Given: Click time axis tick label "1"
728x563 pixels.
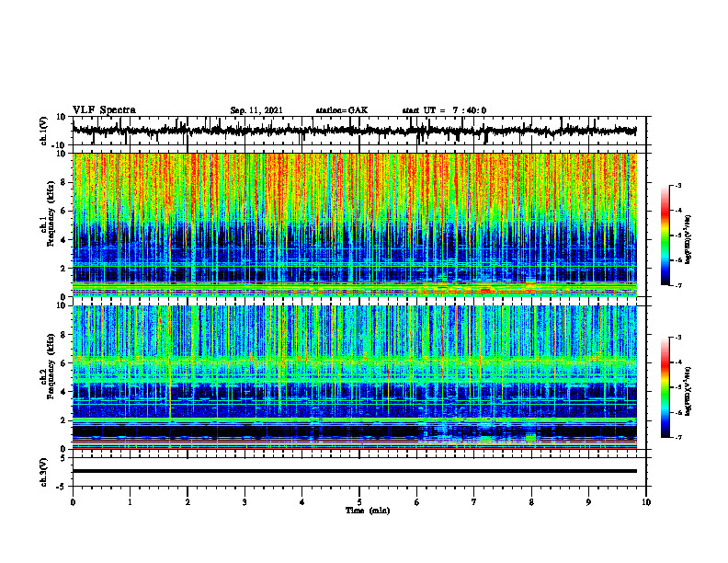Looking at the screenshot, I should [x=130, y=502].
